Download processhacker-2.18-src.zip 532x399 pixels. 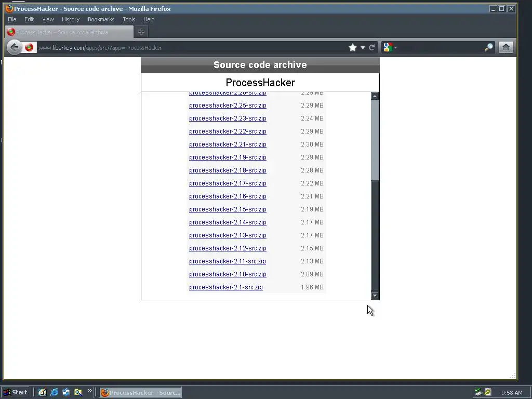coord(228,170)
